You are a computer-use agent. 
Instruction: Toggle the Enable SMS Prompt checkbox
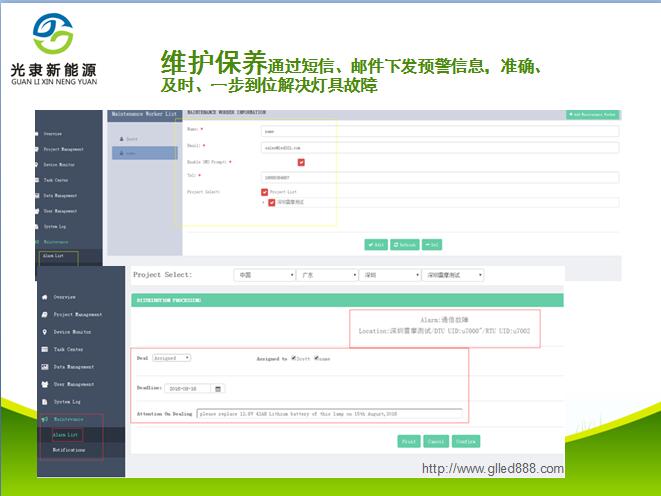[301, 162]
